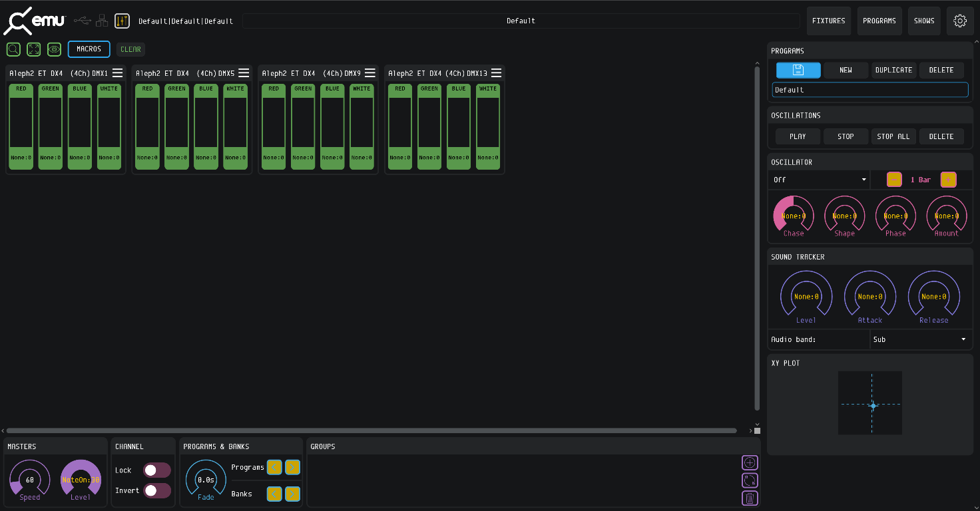Open hamburger menu for Aleph2 DMX13 fixture
The height and width of the screenshot is (511, 980).
pos(496,73)
